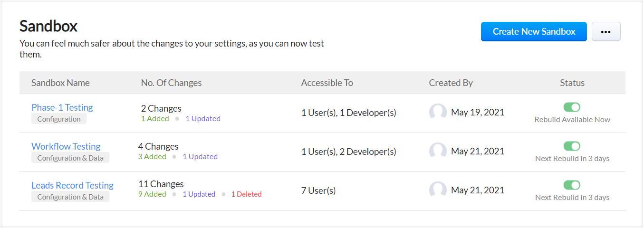View the 3 Added changes for Workflow Testing
Viewport: 644px width, 228px height.
[152, 157]
